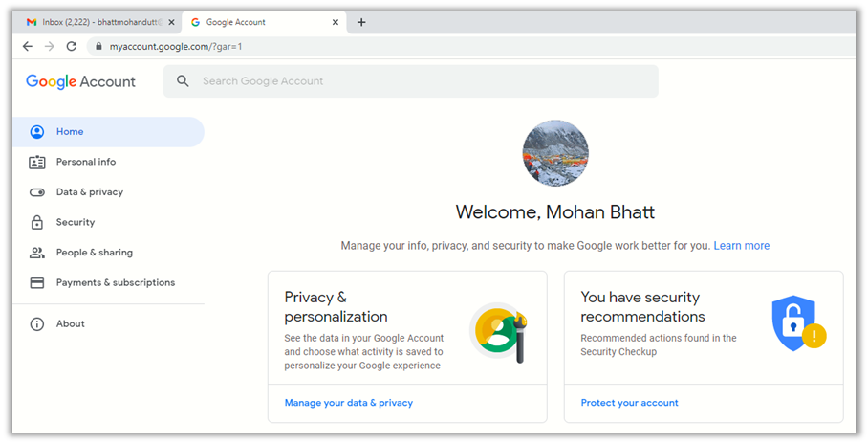The image size is (868, 444).
Task: Go to Data & privacy
Action: pyautogui.click(x=109, y=192)
